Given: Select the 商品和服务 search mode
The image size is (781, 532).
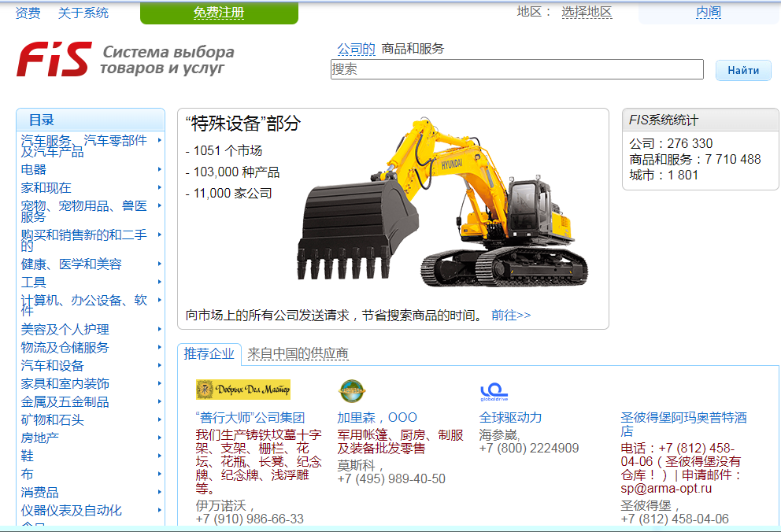Looking at the screenshot, I should (413, 49).
